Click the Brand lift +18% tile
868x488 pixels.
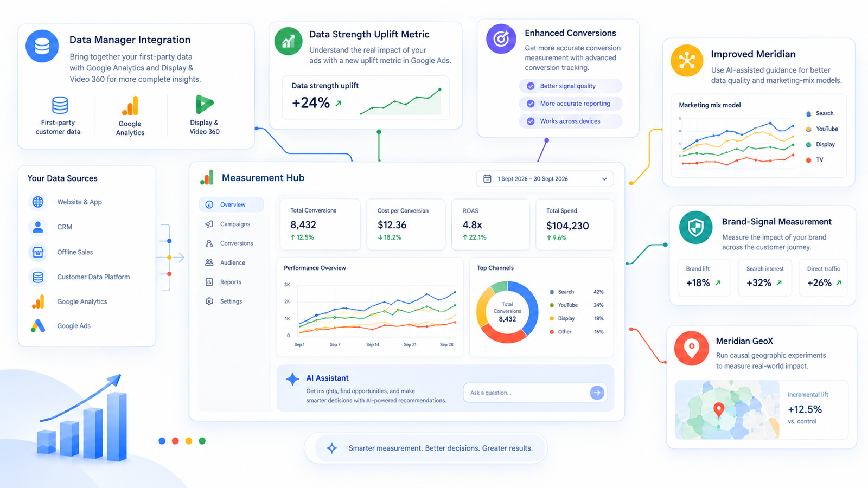pyautogui.click(x=704, y=278)
